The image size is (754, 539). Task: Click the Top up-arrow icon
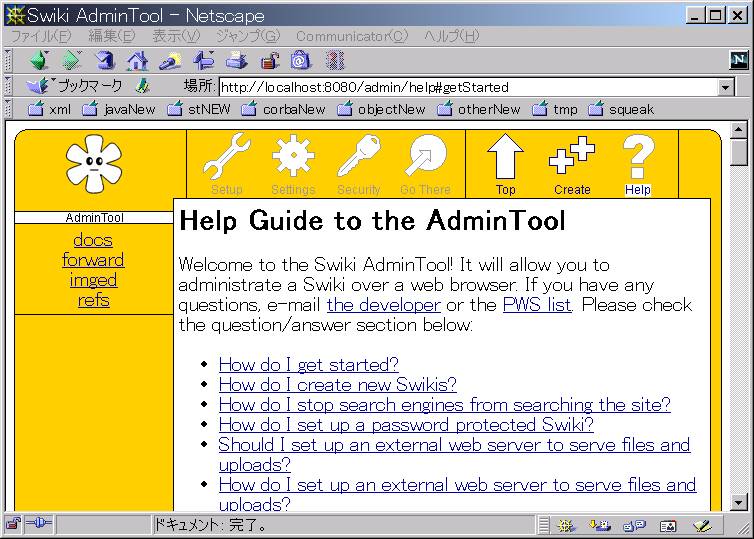pos(505,157)
